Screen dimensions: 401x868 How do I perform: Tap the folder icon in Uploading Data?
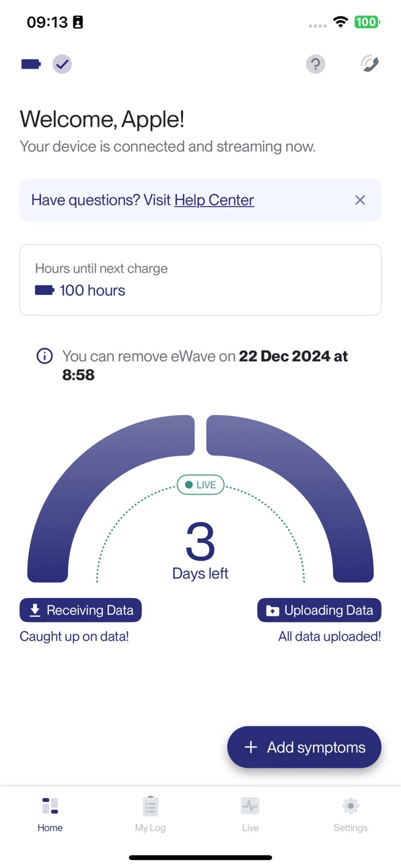coord(272,611)
